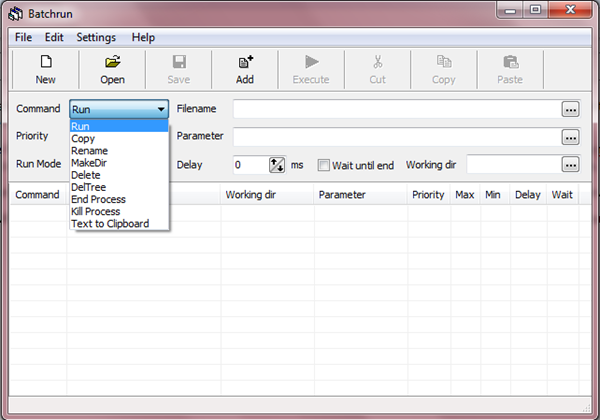
Task: Click the Parameter column header
Action: pyautogui.click(x=360, y=195)
